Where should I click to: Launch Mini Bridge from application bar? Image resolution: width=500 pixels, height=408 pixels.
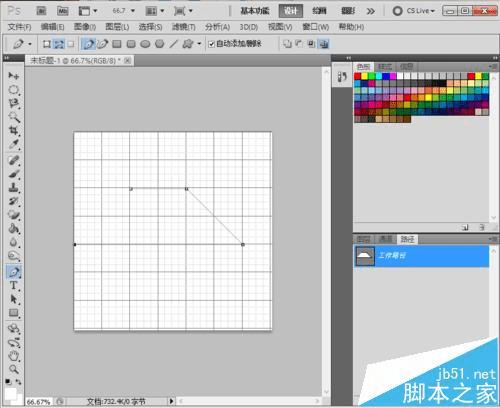62,11
